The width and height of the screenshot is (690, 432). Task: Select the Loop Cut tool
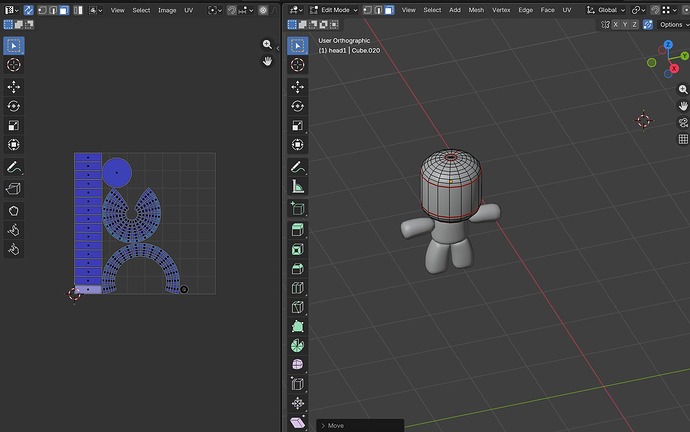click(x=297, y=288)
